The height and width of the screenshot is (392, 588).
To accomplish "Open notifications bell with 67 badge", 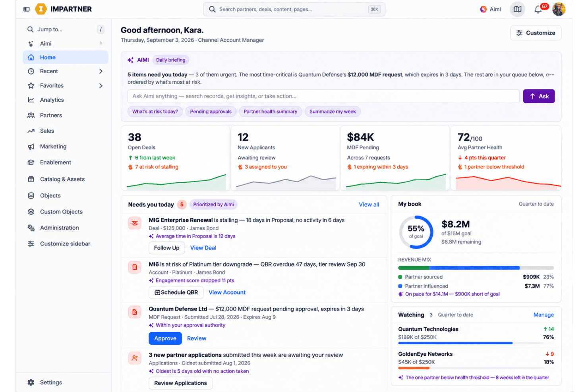I will click(x=538, y=9).
